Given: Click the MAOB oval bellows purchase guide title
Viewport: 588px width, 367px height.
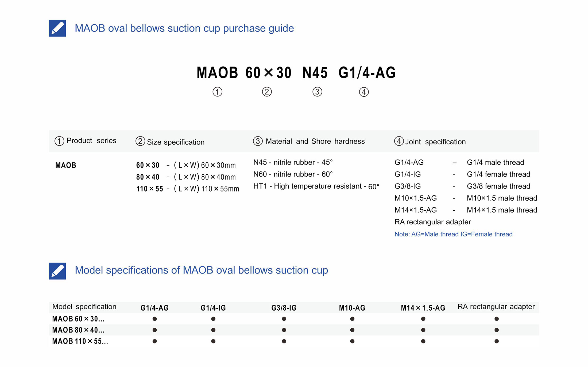Looking at the screenshot, I should [184, 28].
